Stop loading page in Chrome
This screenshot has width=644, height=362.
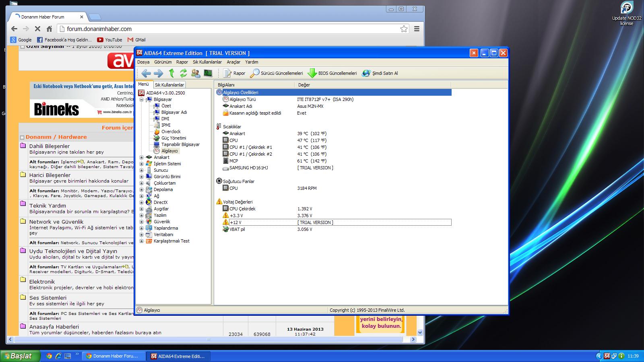[37, 29]
